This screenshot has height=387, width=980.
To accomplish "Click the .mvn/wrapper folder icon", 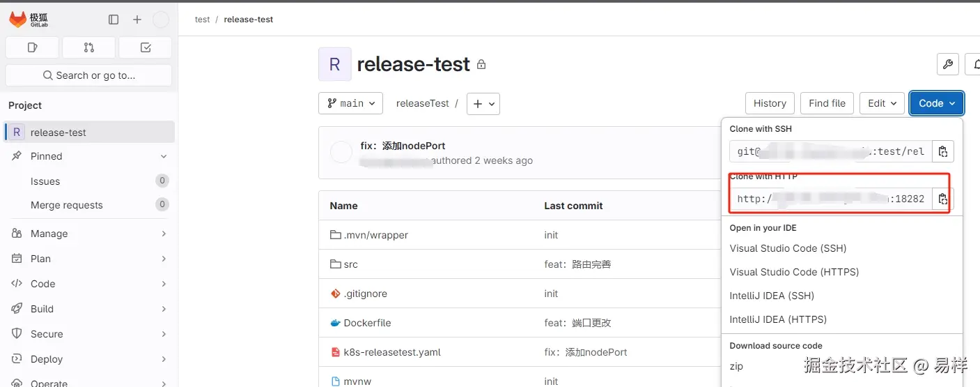I will (335, 235).
